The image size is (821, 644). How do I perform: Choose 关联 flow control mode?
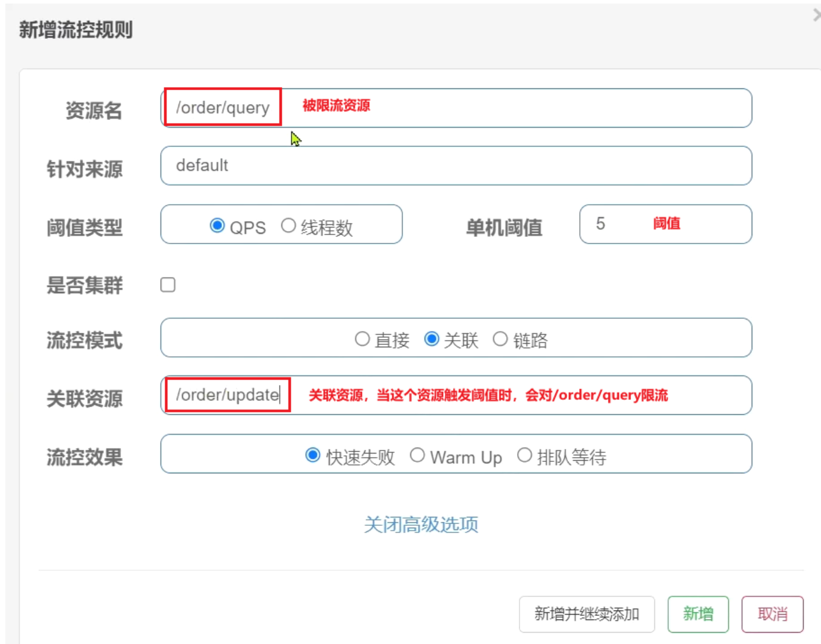point(432,339)
